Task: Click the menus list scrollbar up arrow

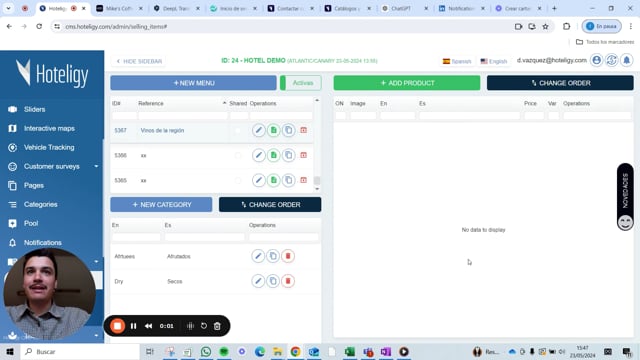Action: tap(317, 100)
